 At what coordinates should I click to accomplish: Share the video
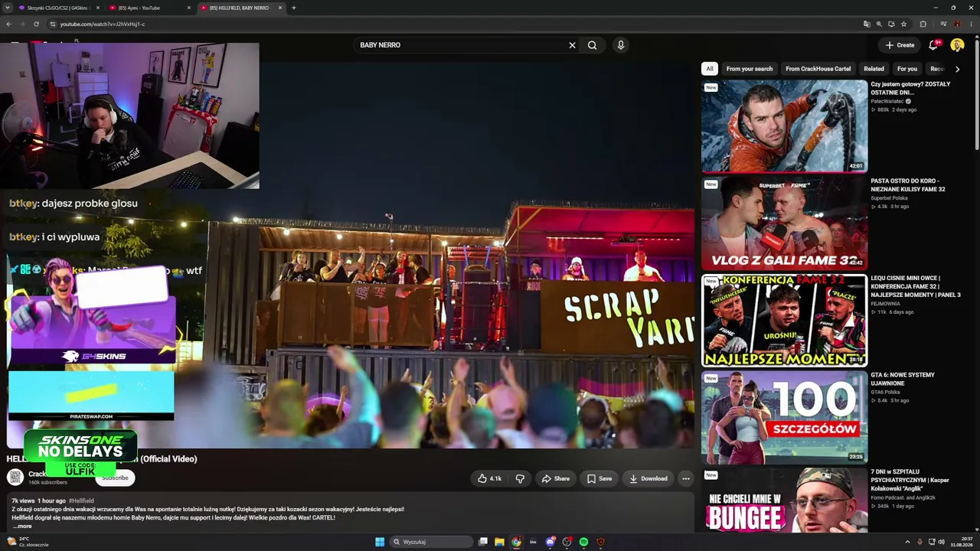click(555, 478)
